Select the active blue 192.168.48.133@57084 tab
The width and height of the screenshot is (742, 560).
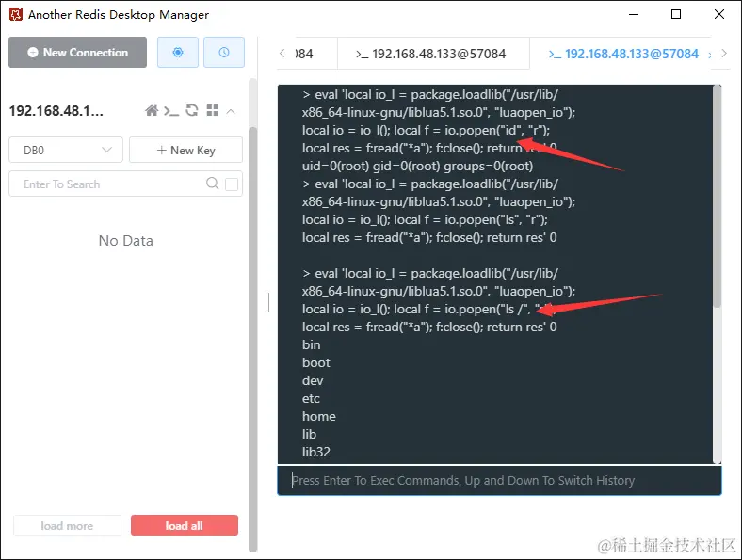[x=623, y=54]
